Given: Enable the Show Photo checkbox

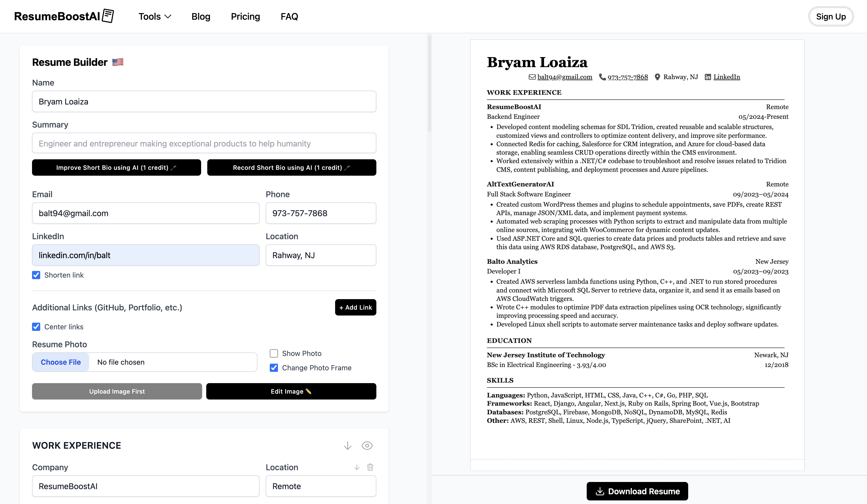Looking at the screenshot, I should pos(274,353).
